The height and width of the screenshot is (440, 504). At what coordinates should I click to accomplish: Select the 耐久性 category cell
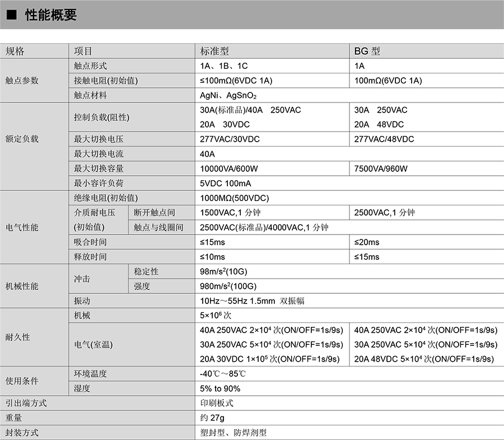pos(18,337)
